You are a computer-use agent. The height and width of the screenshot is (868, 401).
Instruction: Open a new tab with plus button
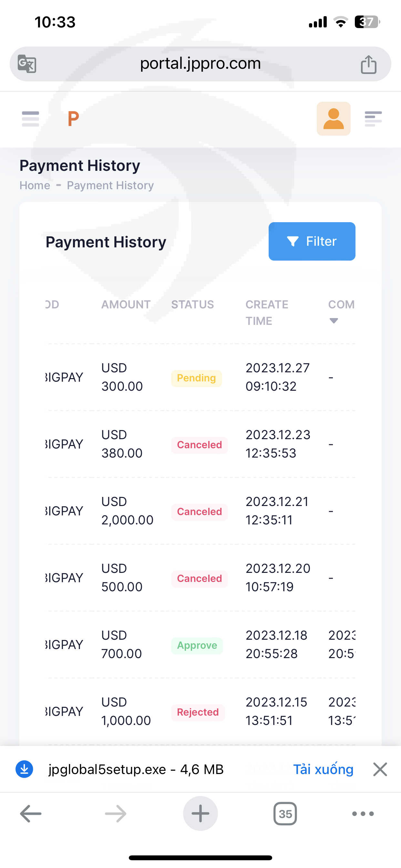(200, 814)
